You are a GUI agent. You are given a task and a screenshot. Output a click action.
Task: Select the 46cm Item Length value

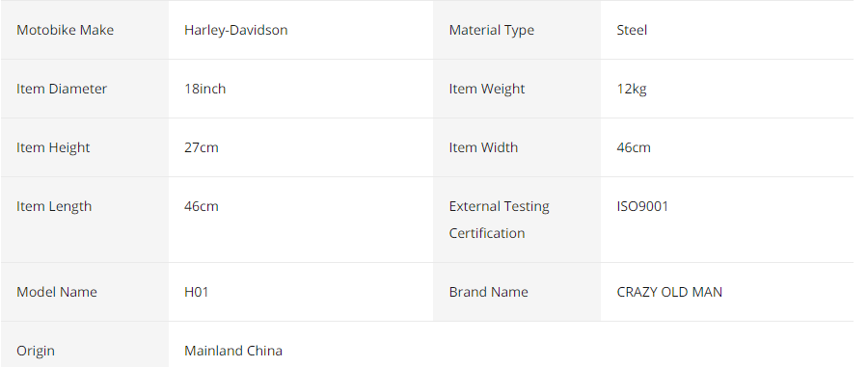point(201,207)
